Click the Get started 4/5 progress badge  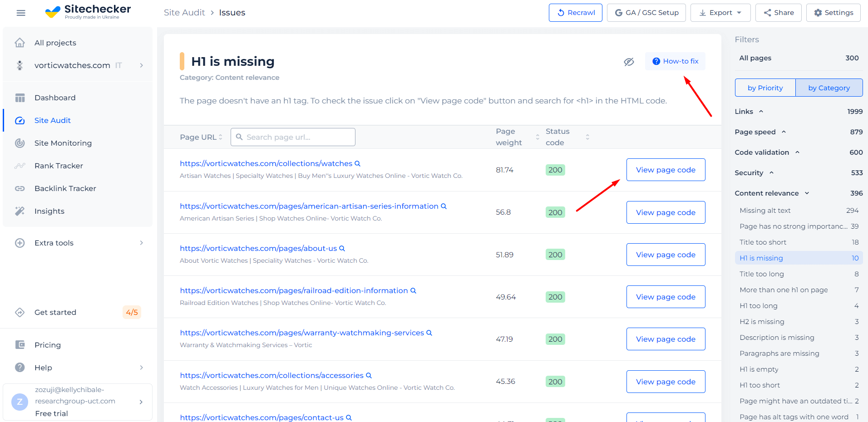(x=132, y=312)
